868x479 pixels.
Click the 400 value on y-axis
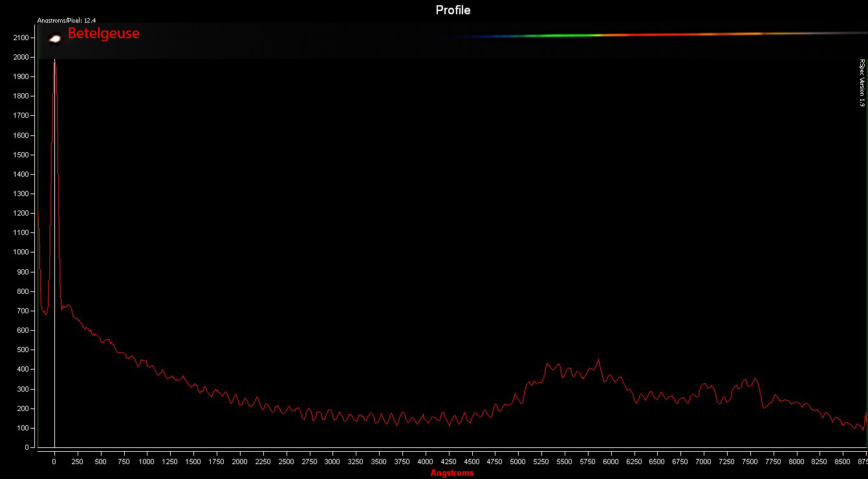(x=23, y=369)
